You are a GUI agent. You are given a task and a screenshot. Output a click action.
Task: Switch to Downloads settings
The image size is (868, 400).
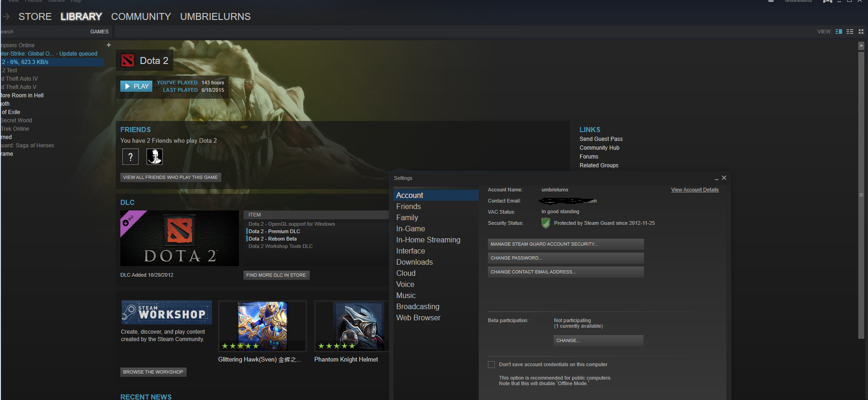click(x=436, y=262)
